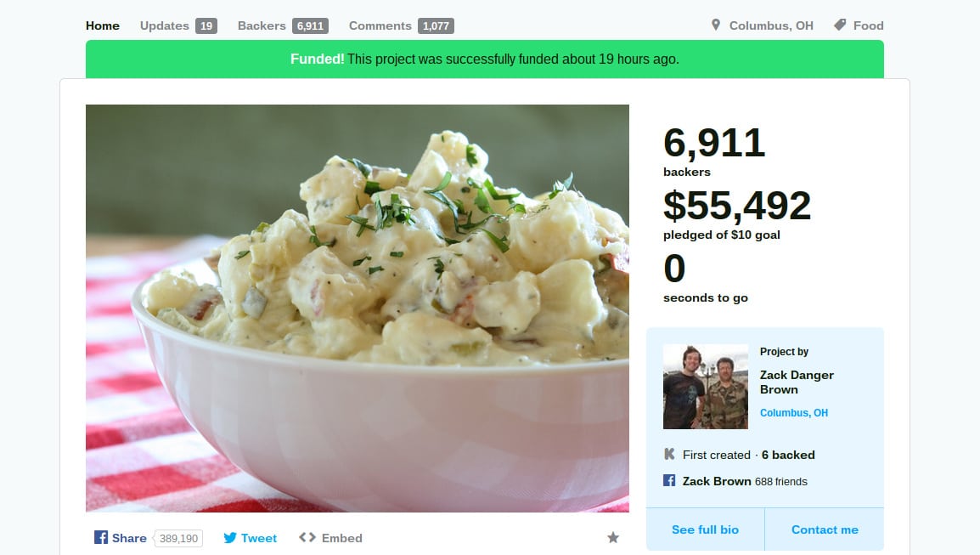Click creator name Zack Danger Brown
The width and height of the screenshot is (980, 555).
[797, 382]
